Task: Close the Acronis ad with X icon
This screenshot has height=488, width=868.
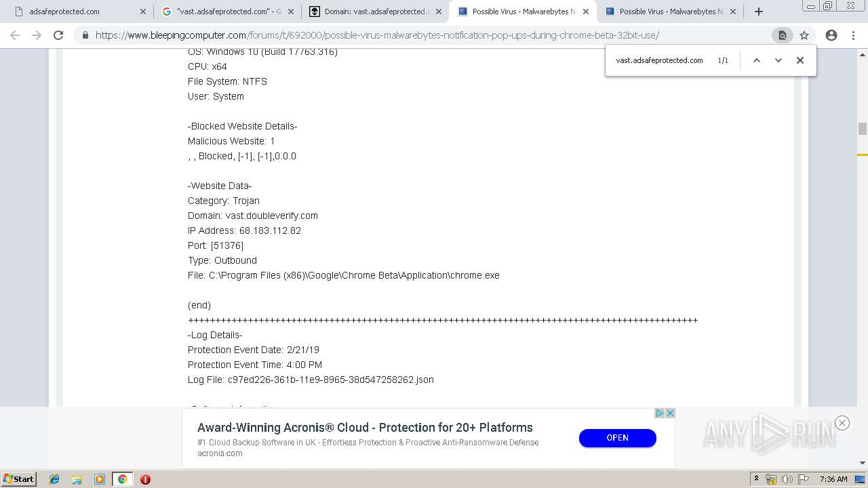Action: click(670, 413)
